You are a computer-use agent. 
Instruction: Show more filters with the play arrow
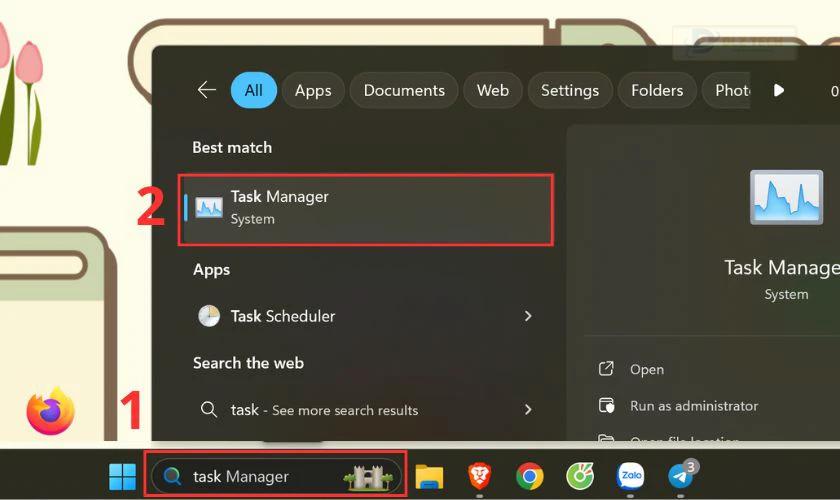779,90
